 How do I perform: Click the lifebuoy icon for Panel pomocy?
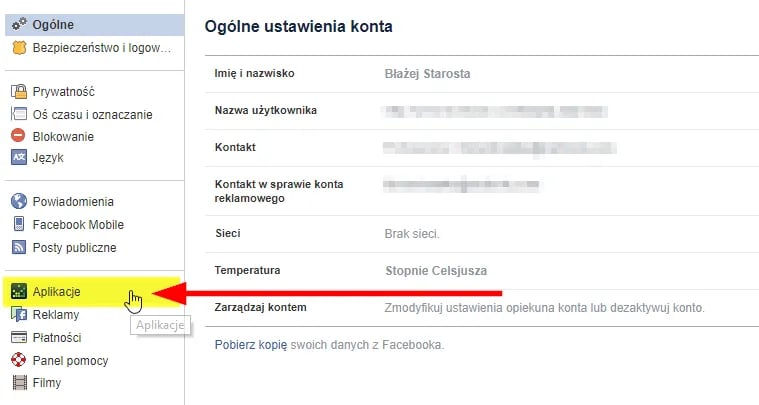coord(19,360)
